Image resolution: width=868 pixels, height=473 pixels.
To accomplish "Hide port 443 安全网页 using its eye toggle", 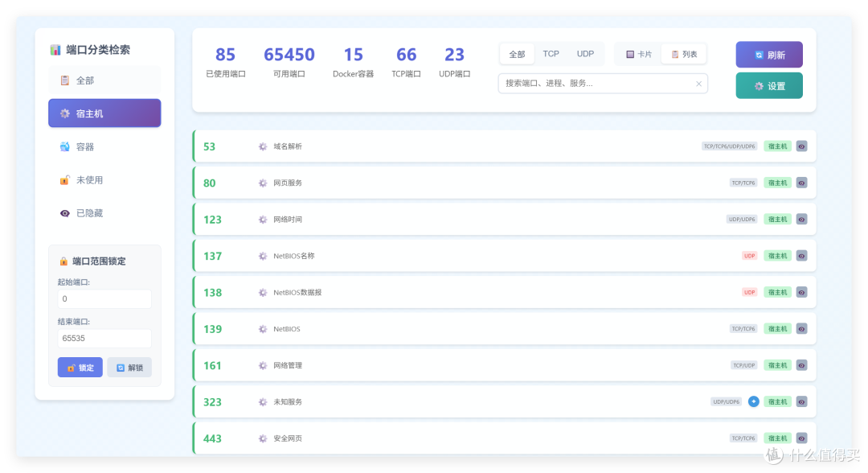I will 801,438.
